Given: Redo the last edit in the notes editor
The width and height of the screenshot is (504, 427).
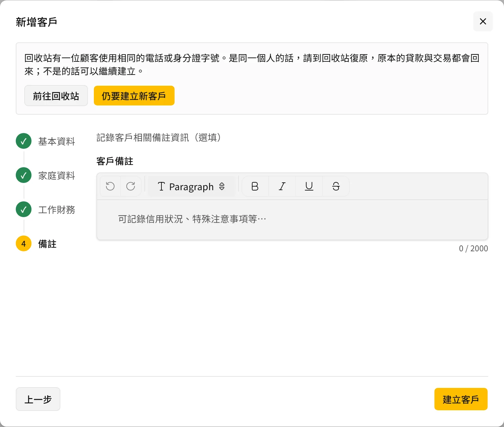Looking at the screenshot, I should tap(131, 186).
